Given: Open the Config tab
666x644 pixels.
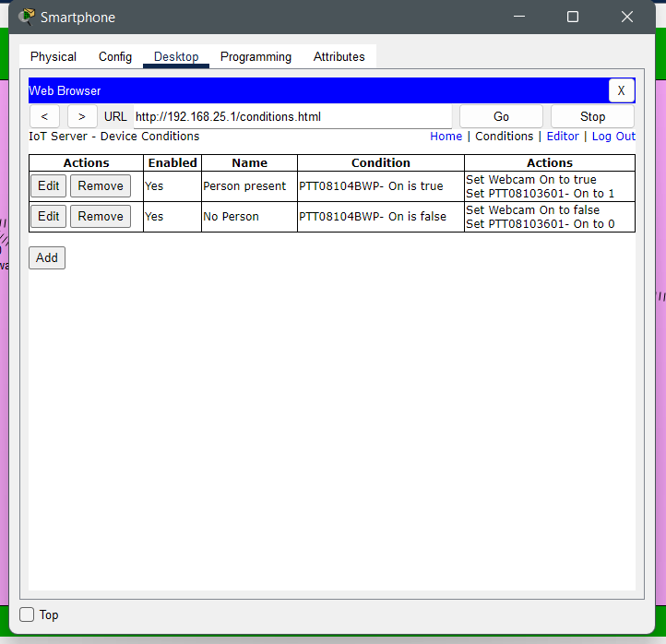Looking at the screenshot, I should pos(115,56).
